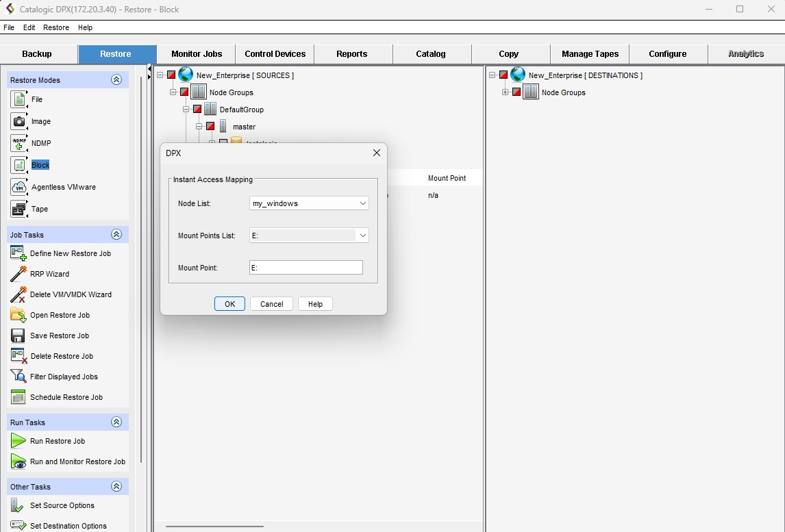
Task: Switch to the Monitor Jobs tab
Action: [196, 54]
